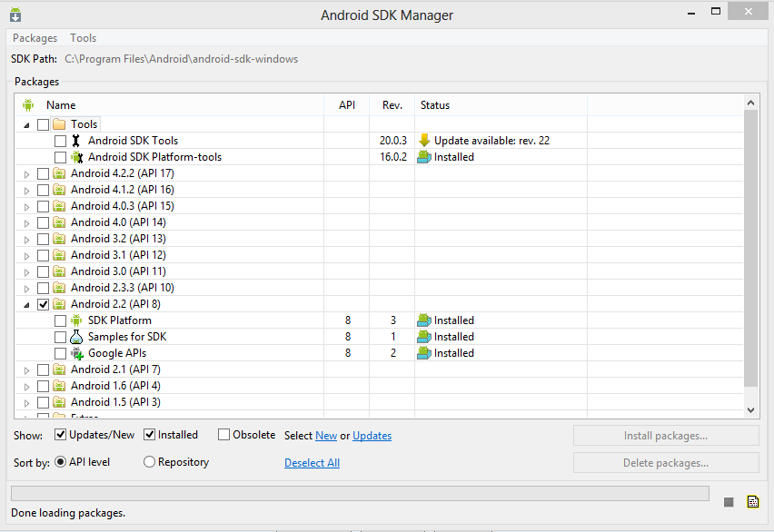The height and width of the screenshot is (532, 774).
Task: Expand the Android 4.2.2 (API 17) node
Action: (26, 173)
